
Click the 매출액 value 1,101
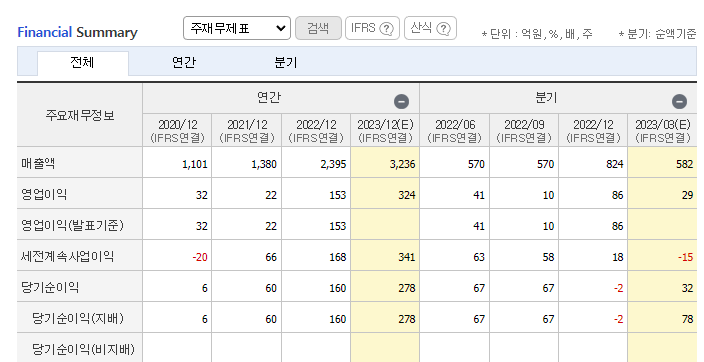[x=195, y=164]
